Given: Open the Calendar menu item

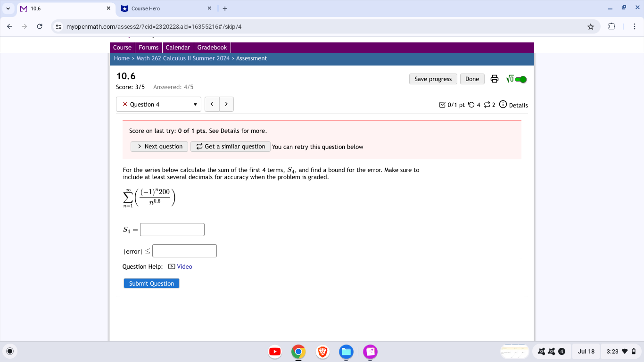Looking at the screenshot, I should point(178,48).
